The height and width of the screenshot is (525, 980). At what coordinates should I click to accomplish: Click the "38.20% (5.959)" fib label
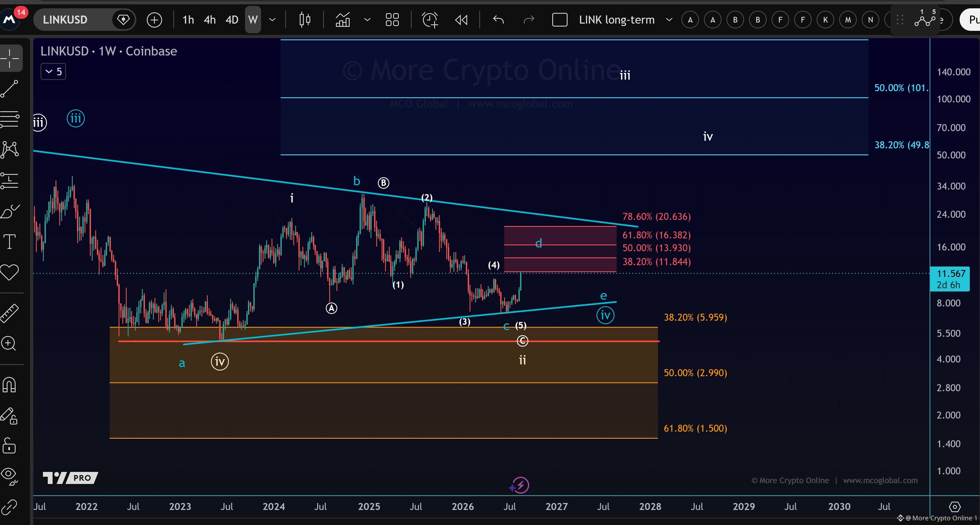(696, 317)
